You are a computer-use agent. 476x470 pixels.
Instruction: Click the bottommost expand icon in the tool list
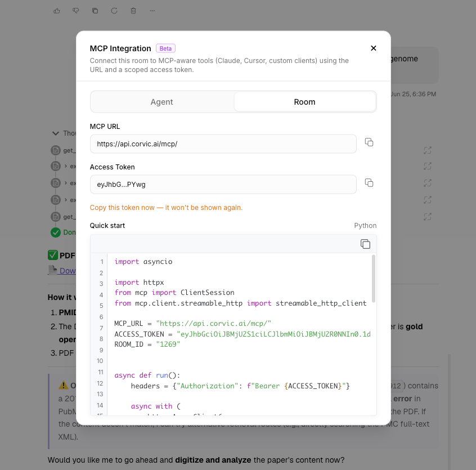click(x=428, y=217)
